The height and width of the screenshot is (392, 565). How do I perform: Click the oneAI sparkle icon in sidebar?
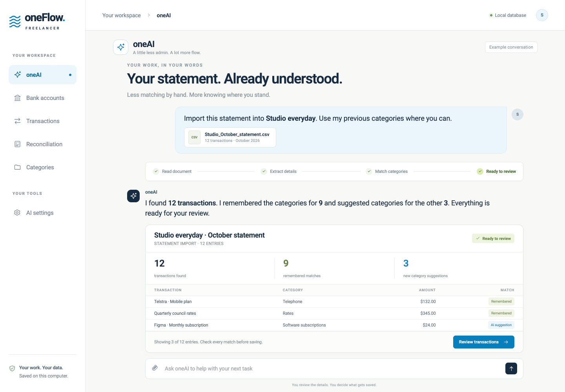tap(18, 74)
